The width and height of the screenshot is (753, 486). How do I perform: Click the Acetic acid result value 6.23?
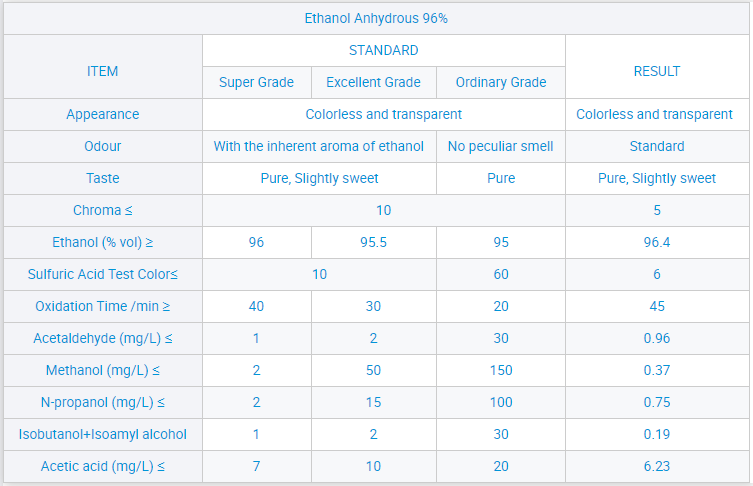[x=656, y=466]
